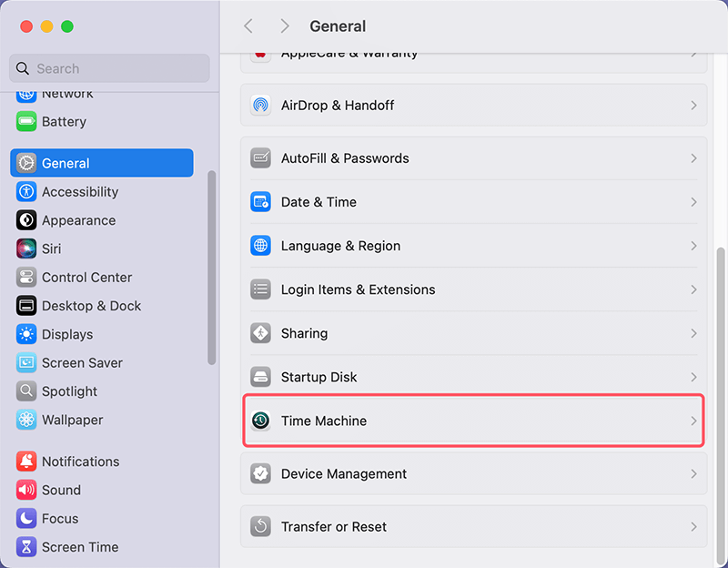Screen dimensions: 728x568
Task: Open Startup Disk using its chevron
Action: click(695, 377)
